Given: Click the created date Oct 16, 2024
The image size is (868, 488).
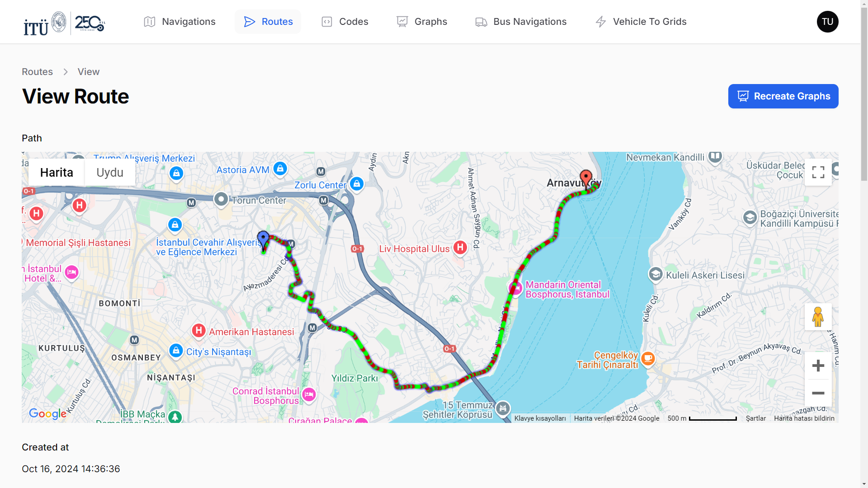Looking at the screenshot, I should (71, 469).
